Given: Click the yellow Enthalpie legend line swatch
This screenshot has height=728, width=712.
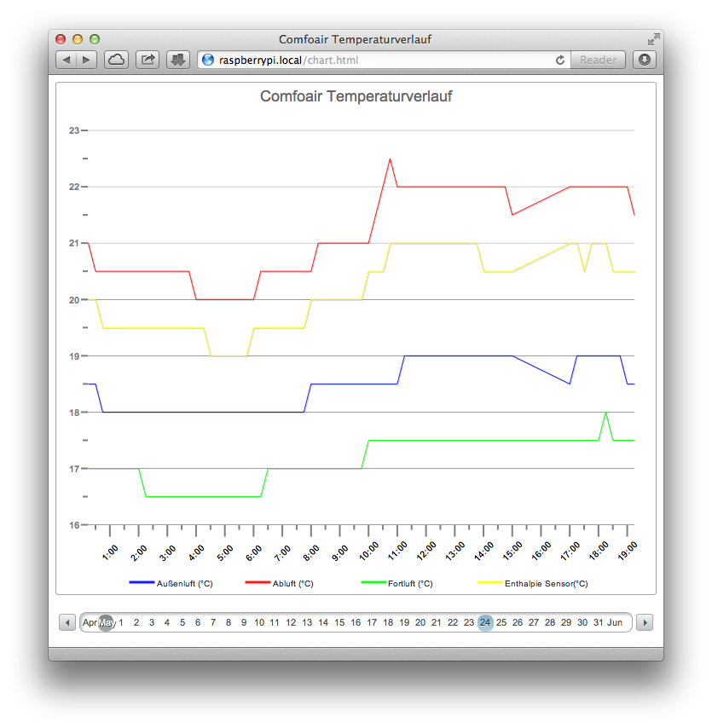Looking at the screenshot, I should pyautogui.click(x=490, y=582).
